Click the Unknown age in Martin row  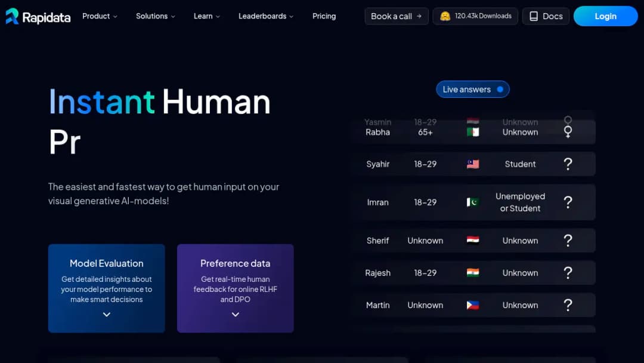[425, 305]
